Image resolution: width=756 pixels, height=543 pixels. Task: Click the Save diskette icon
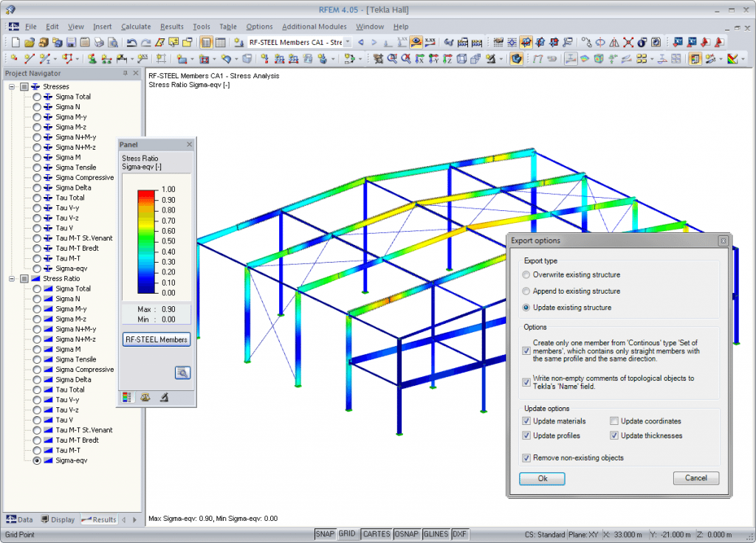pos(72,42)
